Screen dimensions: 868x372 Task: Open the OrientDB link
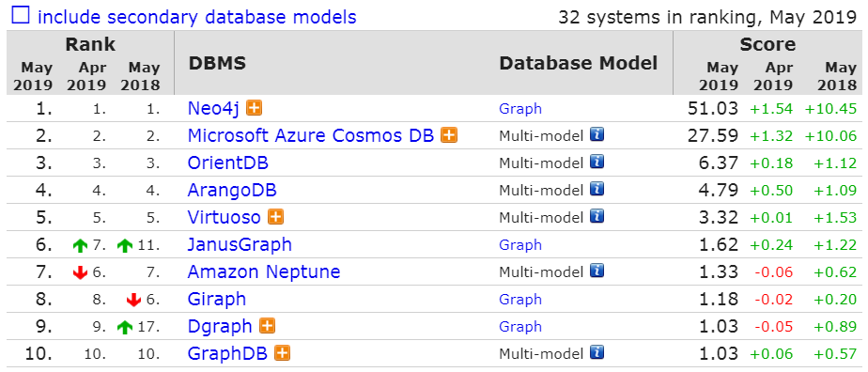point(228,163)
